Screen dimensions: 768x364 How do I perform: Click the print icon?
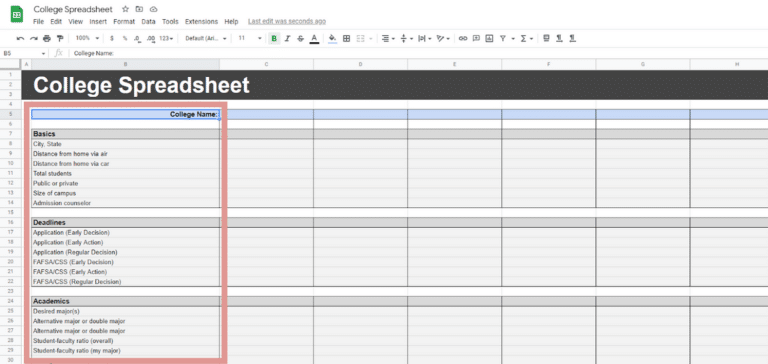pos(47,38)
